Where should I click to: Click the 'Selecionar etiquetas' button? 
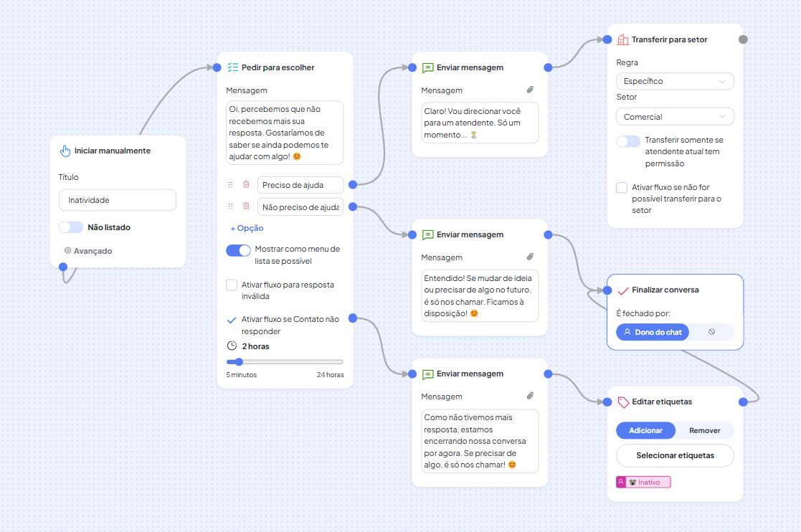675,455
